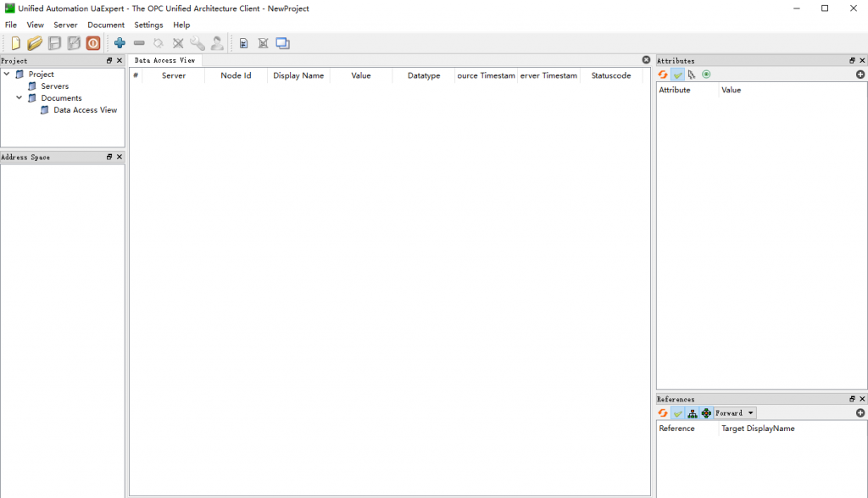Close the Data Access View document
The image size is (868, 498).
click(646, 60)
